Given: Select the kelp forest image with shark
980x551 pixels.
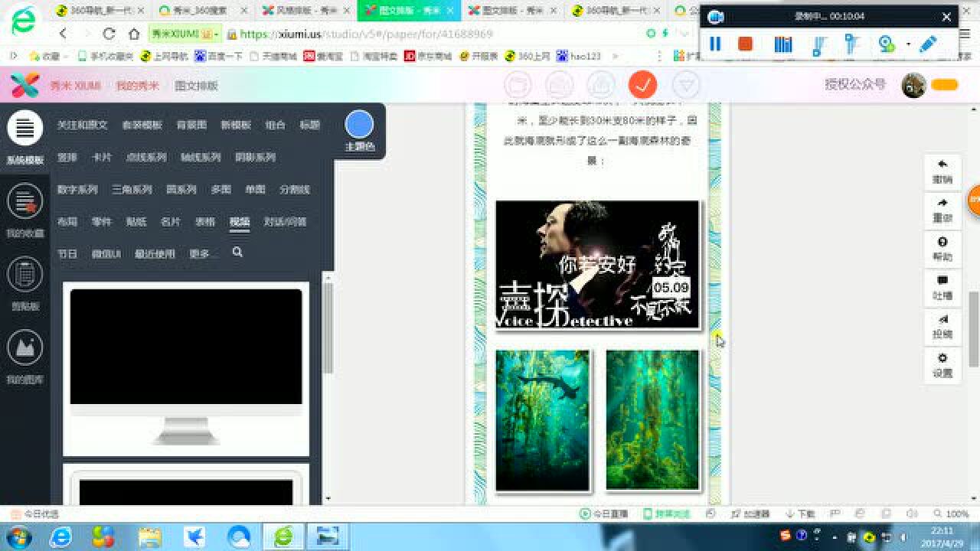Looking at the screenshot, I should pos(543,420).
